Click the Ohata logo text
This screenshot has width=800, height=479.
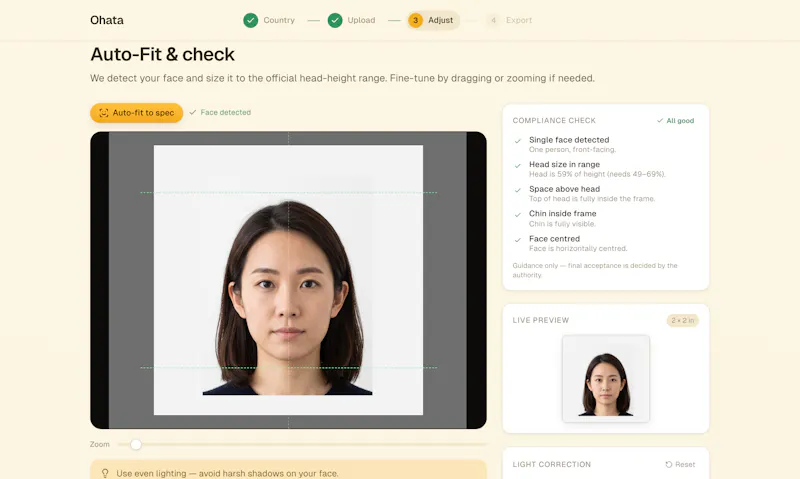point(107,20)
